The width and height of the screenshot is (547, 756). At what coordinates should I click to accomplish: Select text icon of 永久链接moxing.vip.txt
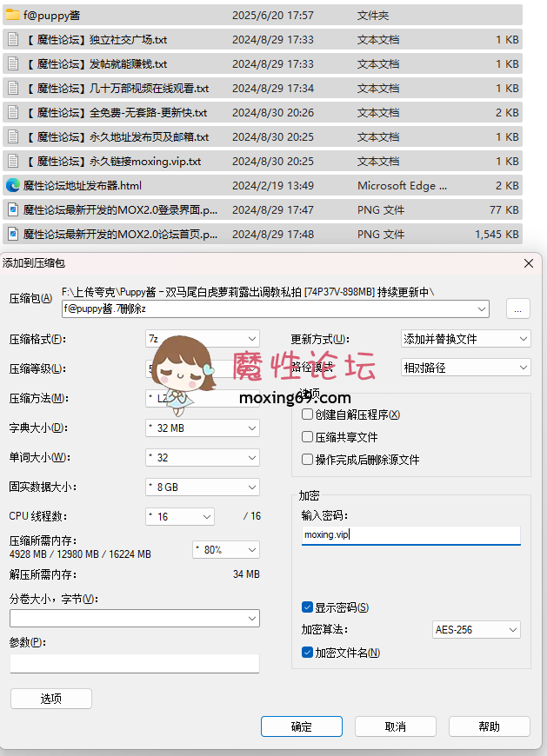[13, 161]
